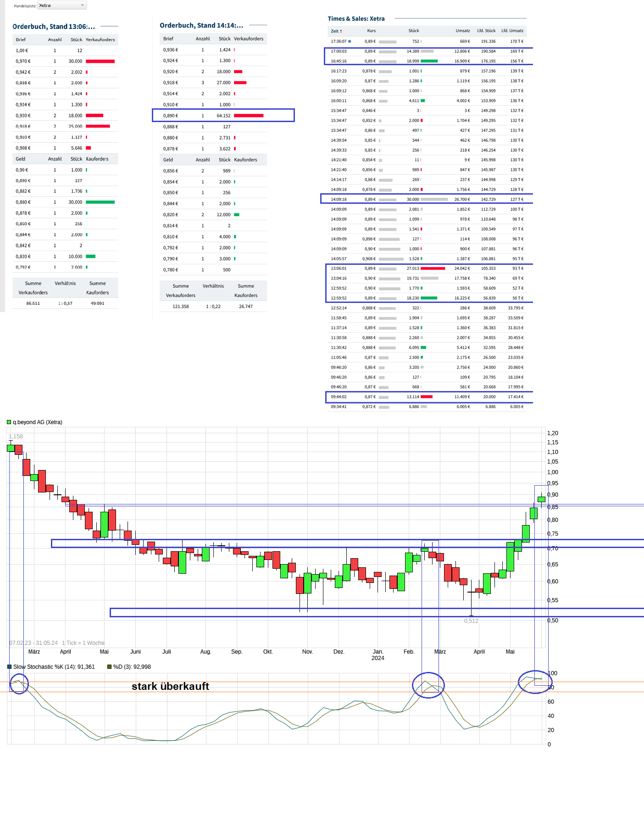Click the Orderbuch, Stand 13:06 heading

tap(54, 27)
